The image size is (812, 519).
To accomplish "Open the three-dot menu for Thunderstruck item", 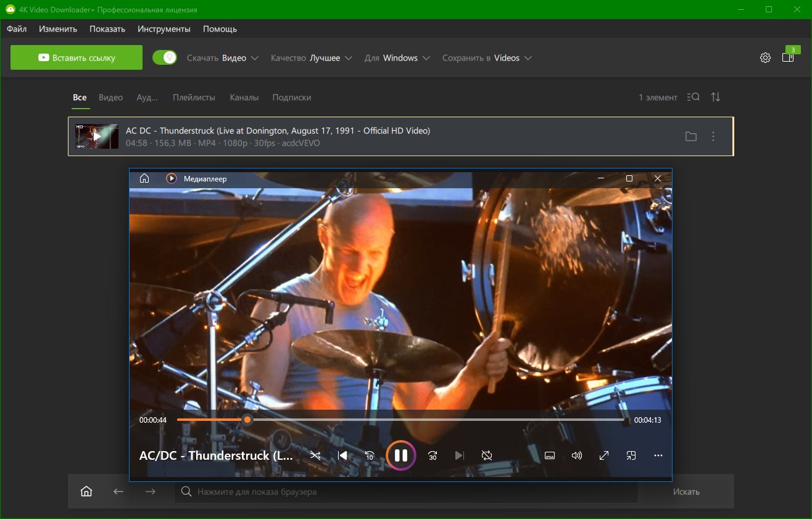I will click(713, 136).
